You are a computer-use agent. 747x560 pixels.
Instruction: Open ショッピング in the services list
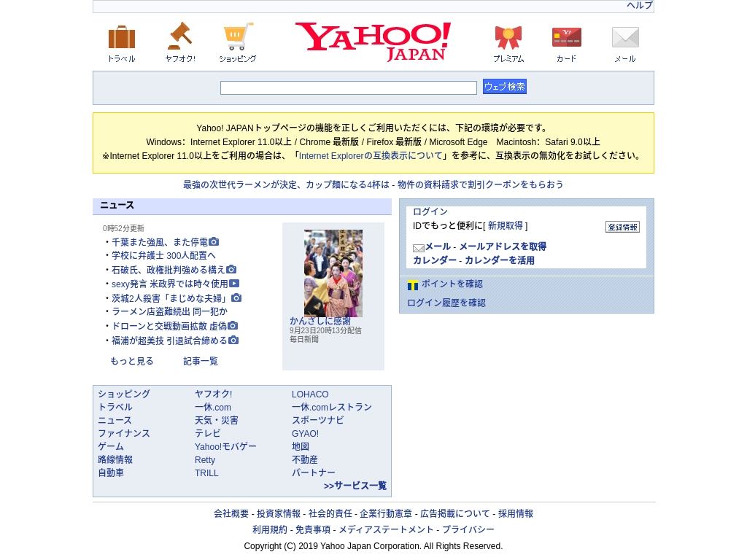pos(124,394)
